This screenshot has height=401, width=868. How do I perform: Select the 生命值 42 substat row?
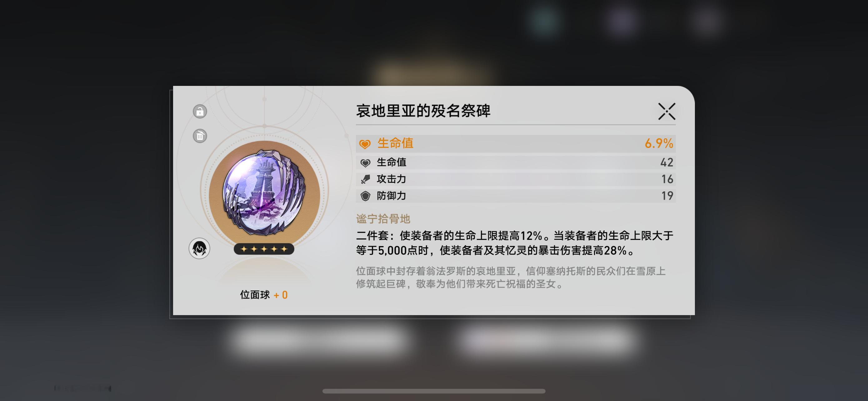[x=516, y=163]
